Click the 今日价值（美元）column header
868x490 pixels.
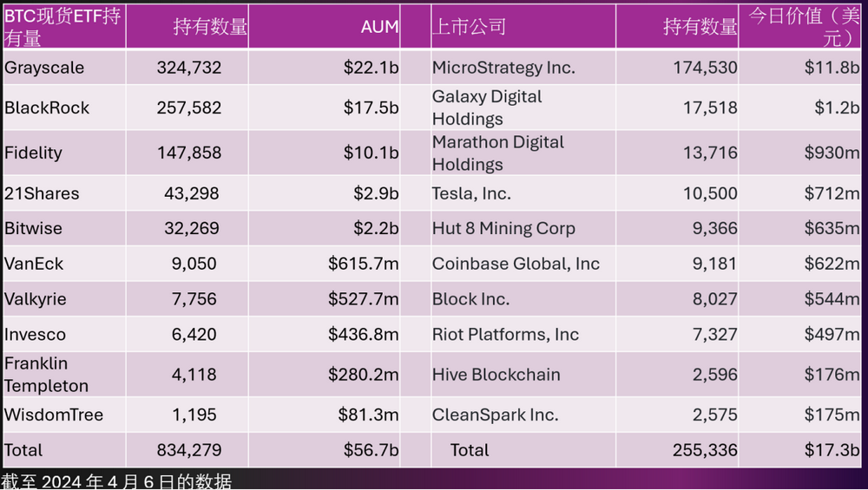801,27
